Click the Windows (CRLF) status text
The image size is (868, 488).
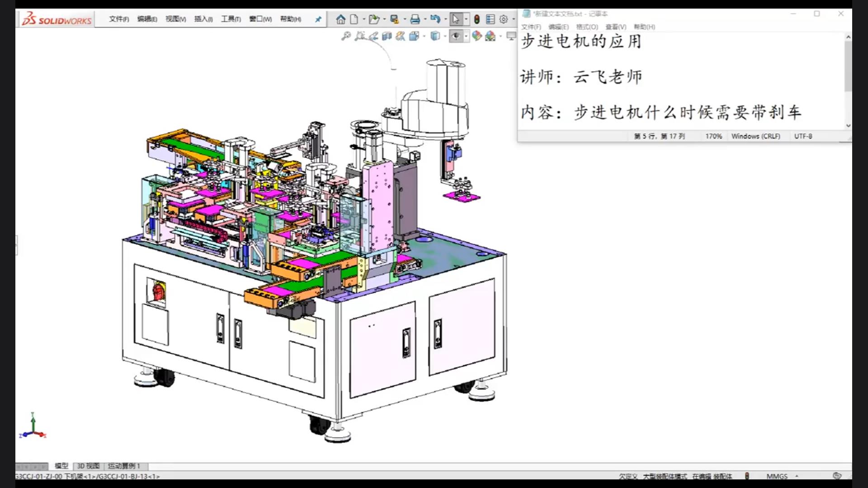click(755, 136)
